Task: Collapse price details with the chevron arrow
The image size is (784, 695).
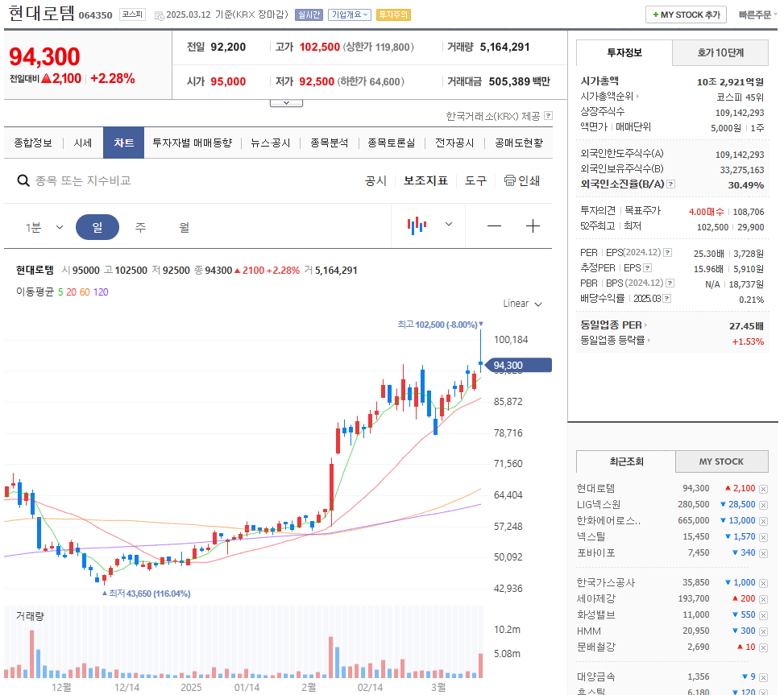Action: 286,101
